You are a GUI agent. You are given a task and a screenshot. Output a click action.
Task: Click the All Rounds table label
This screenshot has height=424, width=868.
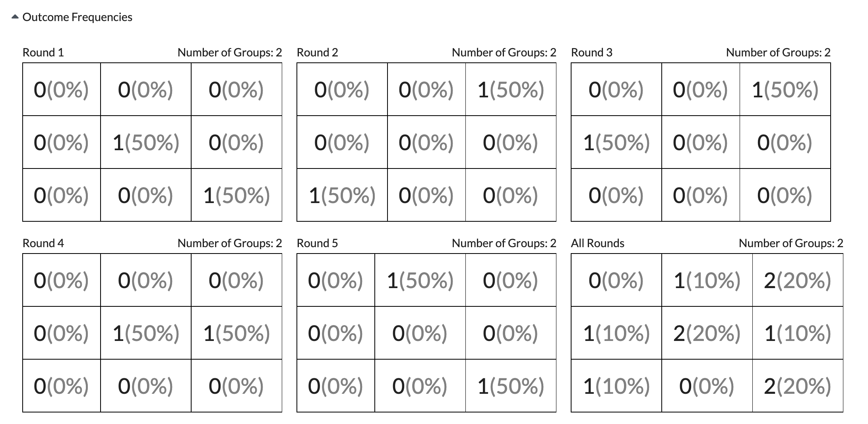click(598, 243)
